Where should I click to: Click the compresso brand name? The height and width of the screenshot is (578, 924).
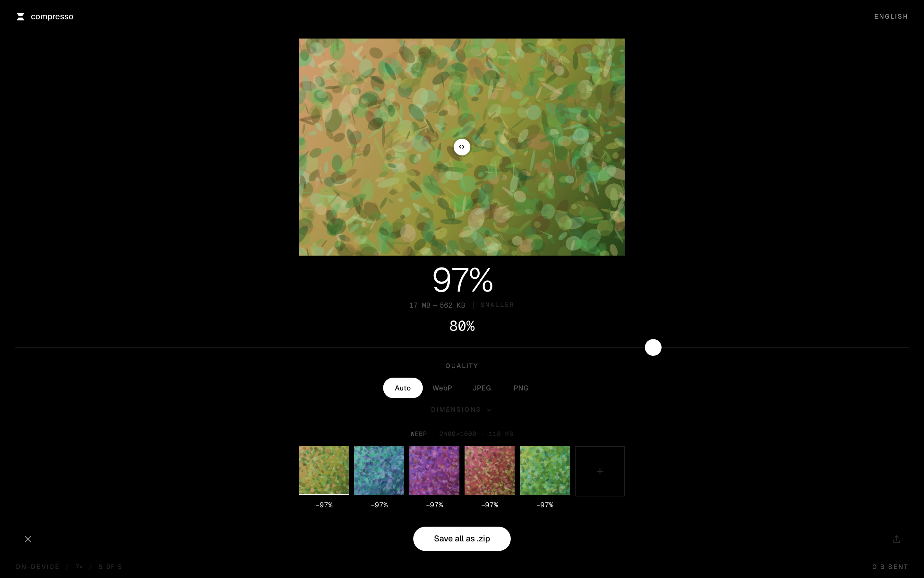[x=52, y=16]
